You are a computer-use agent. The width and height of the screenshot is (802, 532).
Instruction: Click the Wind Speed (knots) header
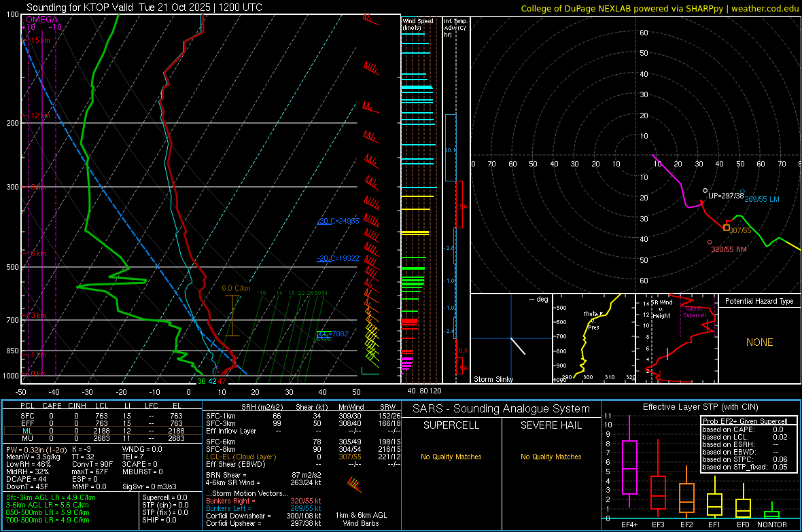417,24
